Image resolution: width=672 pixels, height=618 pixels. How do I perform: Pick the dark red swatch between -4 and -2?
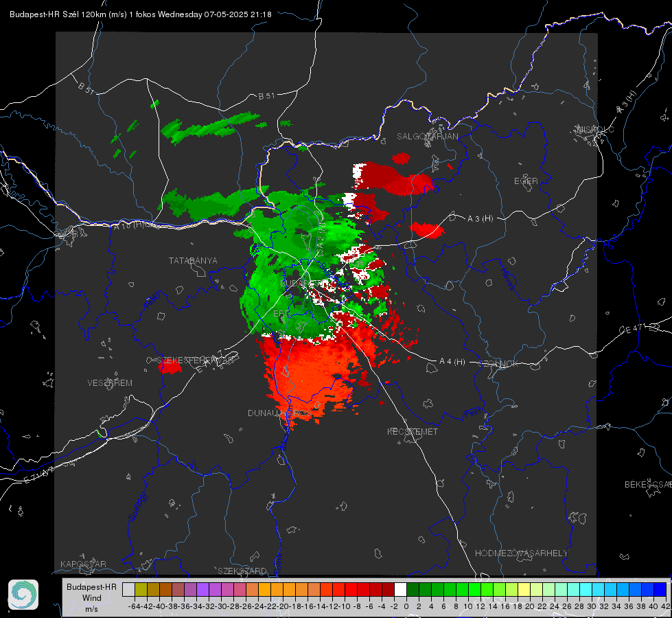click(x=388, y=589)
